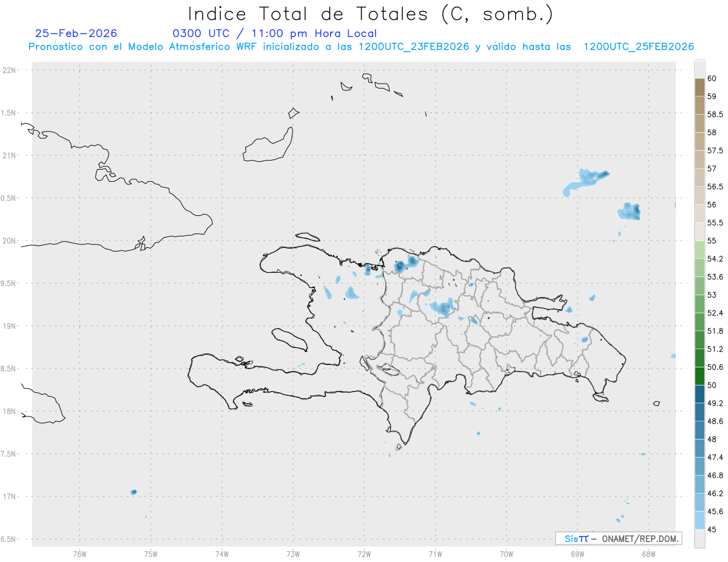Click the '1200UTC_25FEB2026' valid-until time text

pyautogui.click(x=638, y=47)
